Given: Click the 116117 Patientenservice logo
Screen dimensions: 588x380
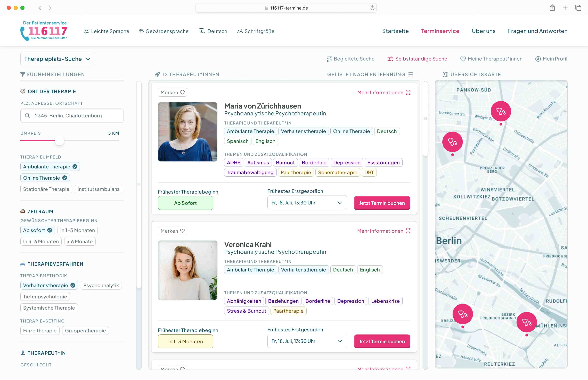Looking at the screenshot, I should 44,31.
